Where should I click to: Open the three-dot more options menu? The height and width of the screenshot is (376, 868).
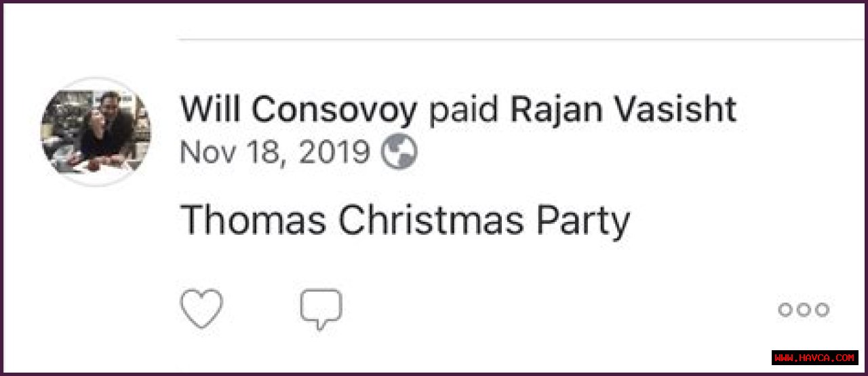(x=804, y=309)
